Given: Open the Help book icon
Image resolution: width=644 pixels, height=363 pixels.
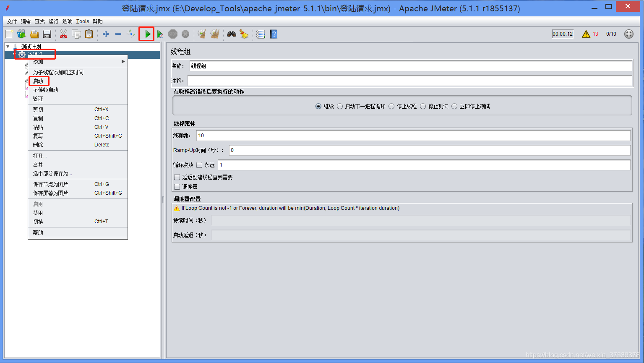Looking at the screenshot, I should pyautogui.click(x=273, y=34).
